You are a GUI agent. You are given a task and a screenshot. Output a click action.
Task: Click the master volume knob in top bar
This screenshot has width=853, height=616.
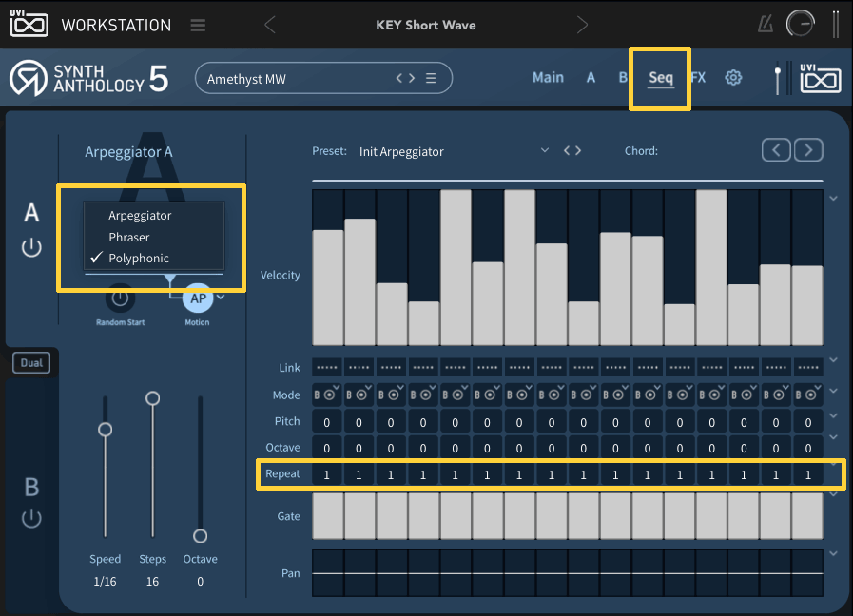pyautogui.click(x=801, y=24)
